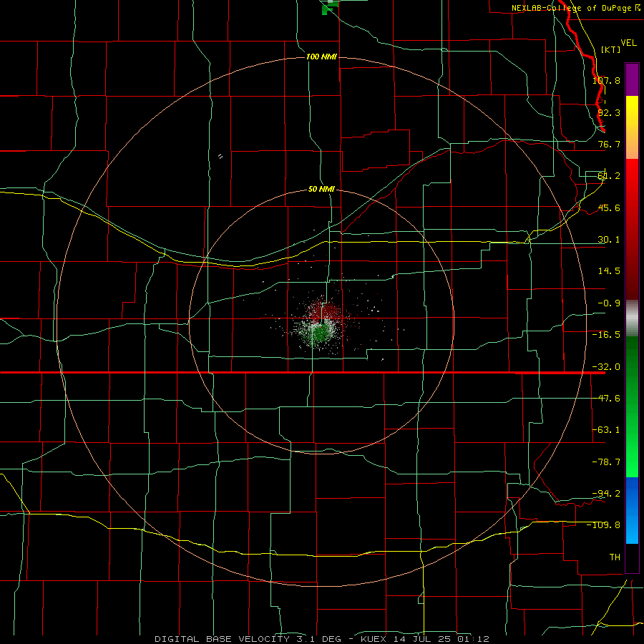Select the -32.0 velocity scale value

[x=606, y=367]
